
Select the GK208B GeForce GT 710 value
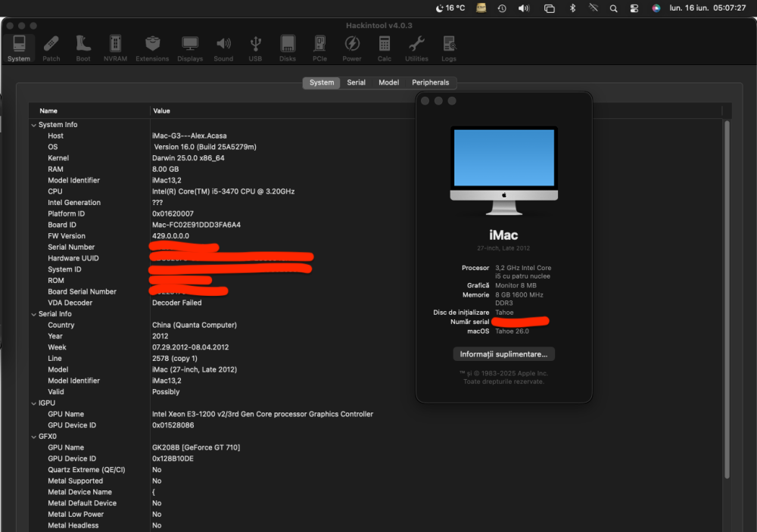196,448
